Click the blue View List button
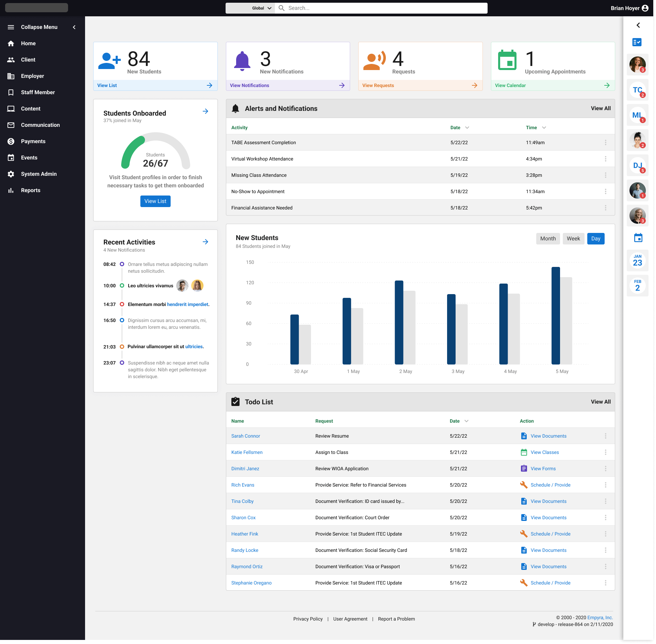Image resolution: width=656 pixels, height=644 pixels. [155, 201]
